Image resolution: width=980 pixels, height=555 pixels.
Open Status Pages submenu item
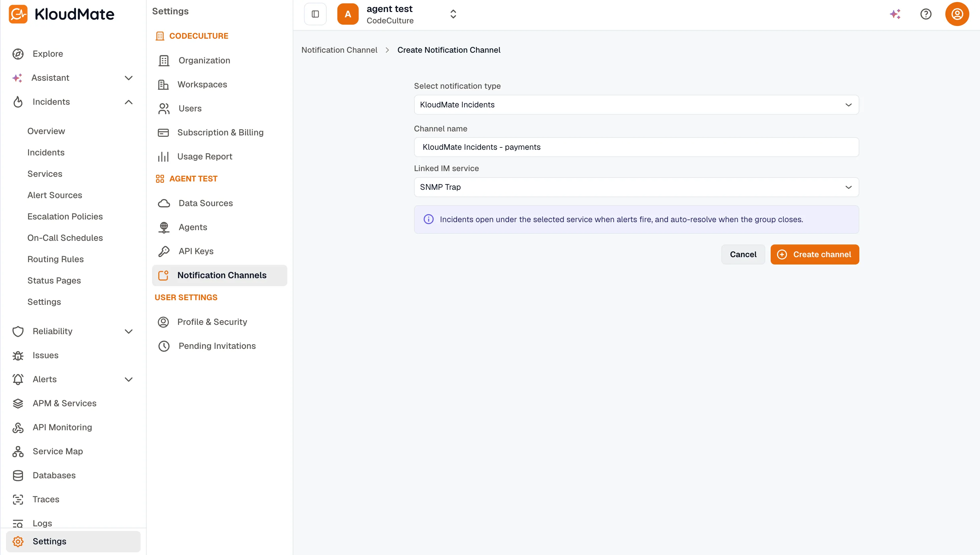pos(54,281)
